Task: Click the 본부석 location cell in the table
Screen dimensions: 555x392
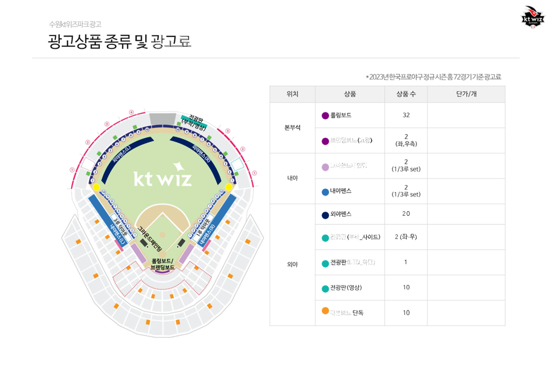Action: (292, 128)
